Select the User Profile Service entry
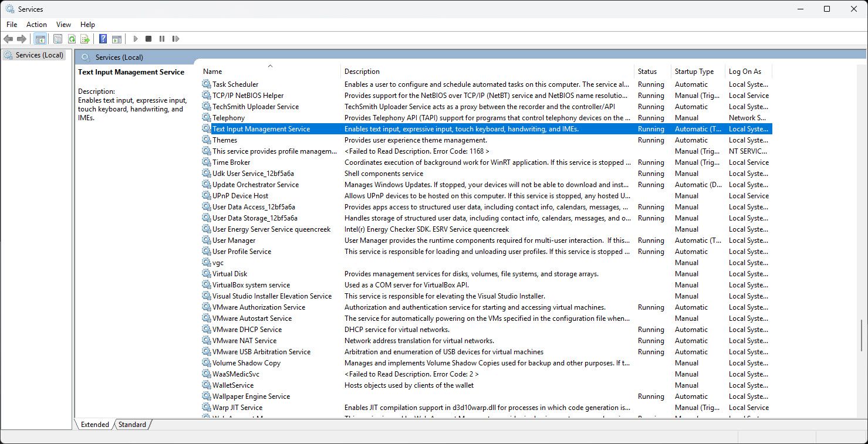Viewport: 868px width, 444px height. tap(487, 252)
